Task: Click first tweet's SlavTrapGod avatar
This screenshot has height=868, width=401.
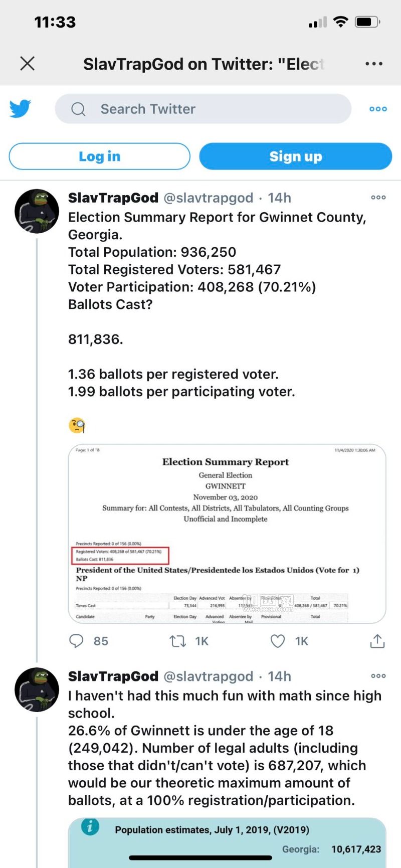Action: (x=37, y=211)
